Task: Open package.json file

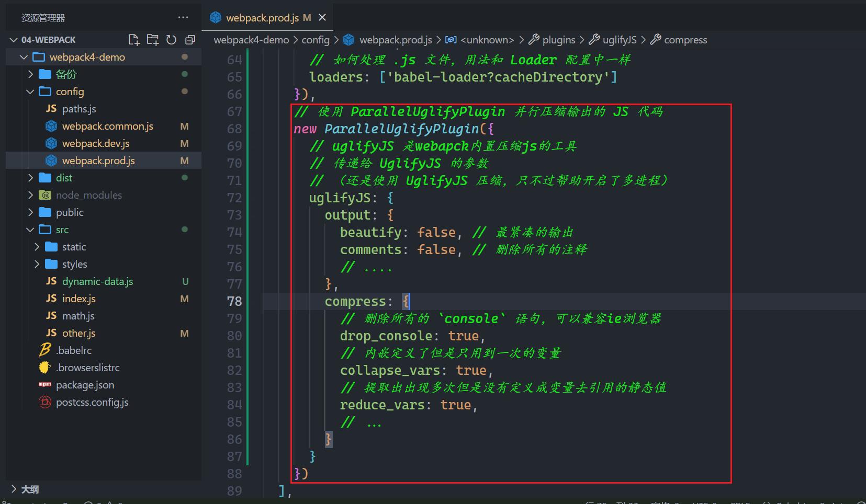Action: (104, 385)
